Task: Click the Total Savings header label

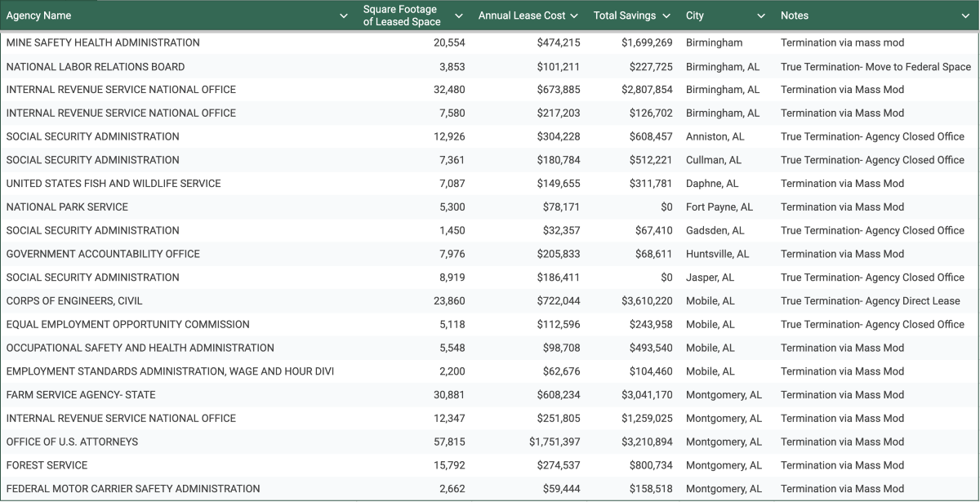Action: [x=625, y=16]
